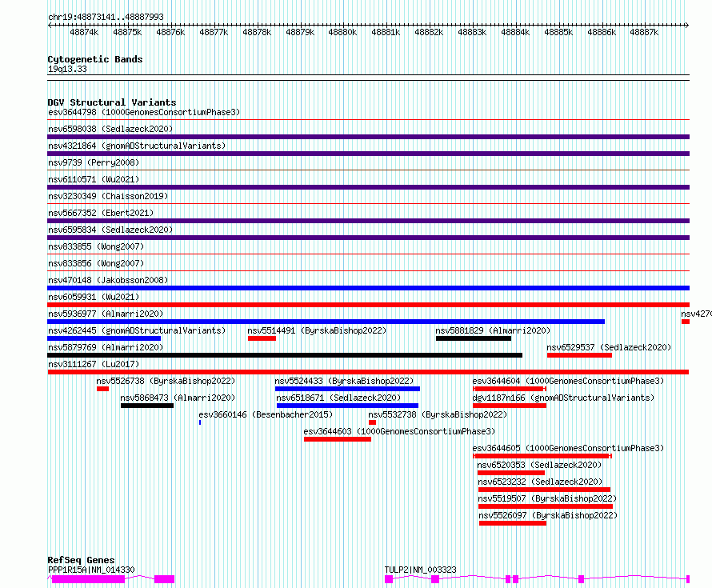
Task: Click the nsv5868473 Almarri2020 black bar
Action: (x=147, y=406)
